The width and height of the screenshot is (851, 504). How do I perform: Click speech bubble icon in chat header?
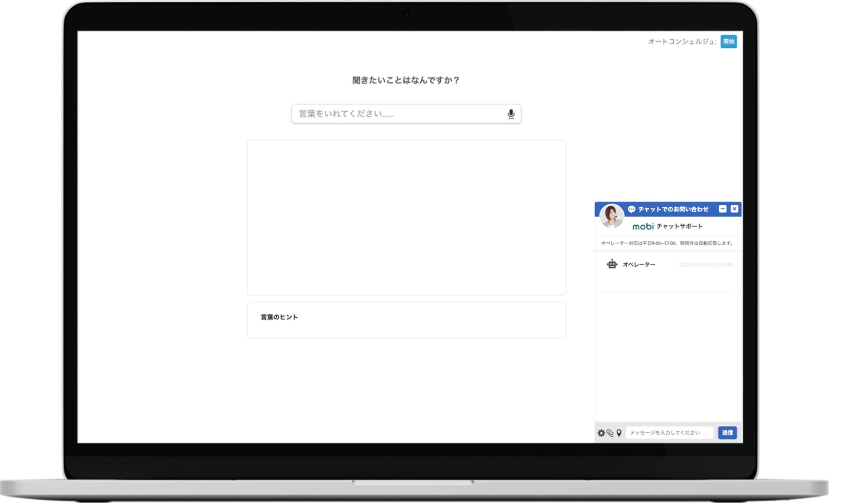pyautogui.click(x=631, y=209)
